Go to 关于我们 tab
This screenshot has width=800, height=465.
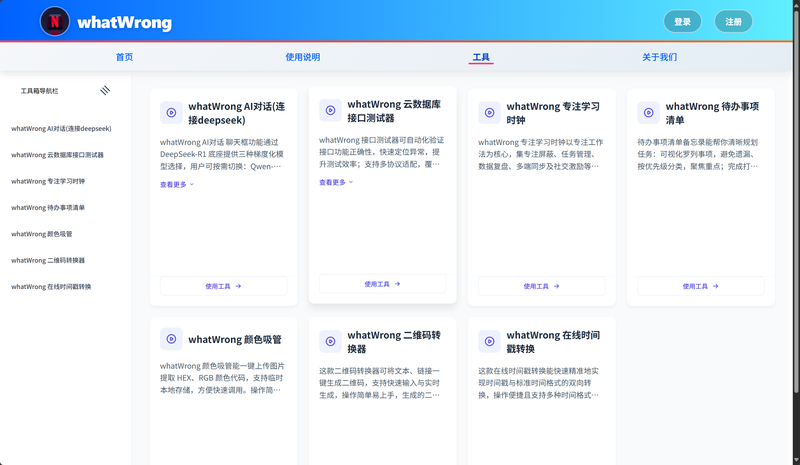(659, 57)
